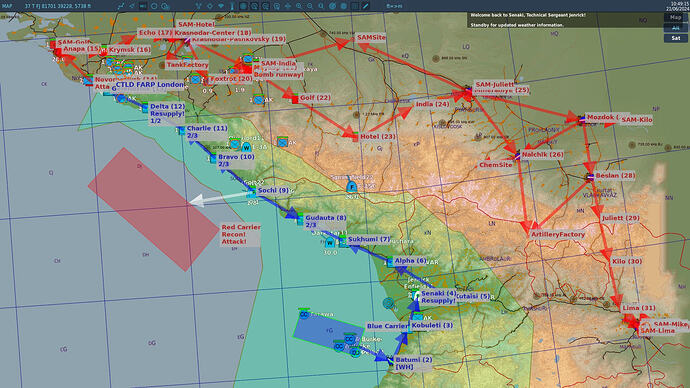This screenshot has width=690, height=388.
Task: Click the radar signal fan icon
Action: (221, 6)
